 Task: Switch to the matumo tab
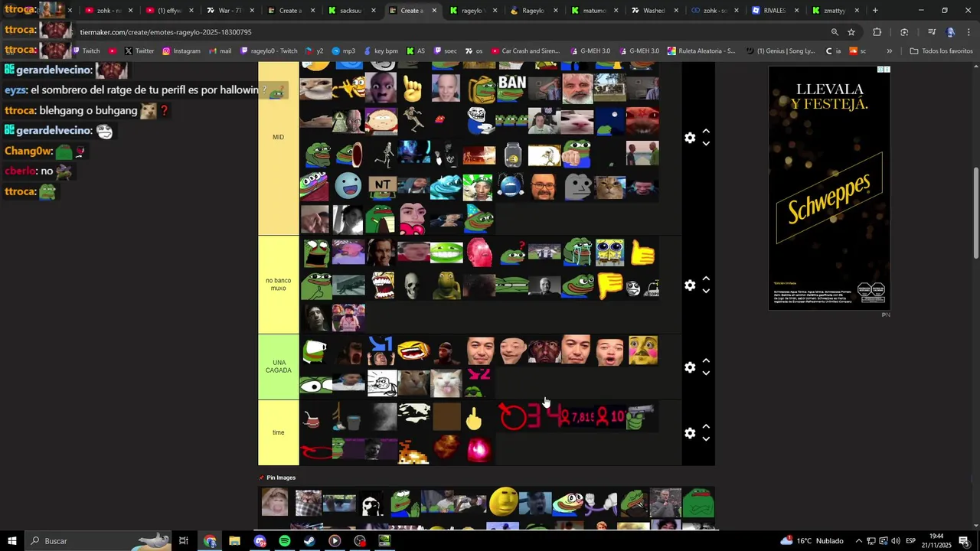pos(594,11)
